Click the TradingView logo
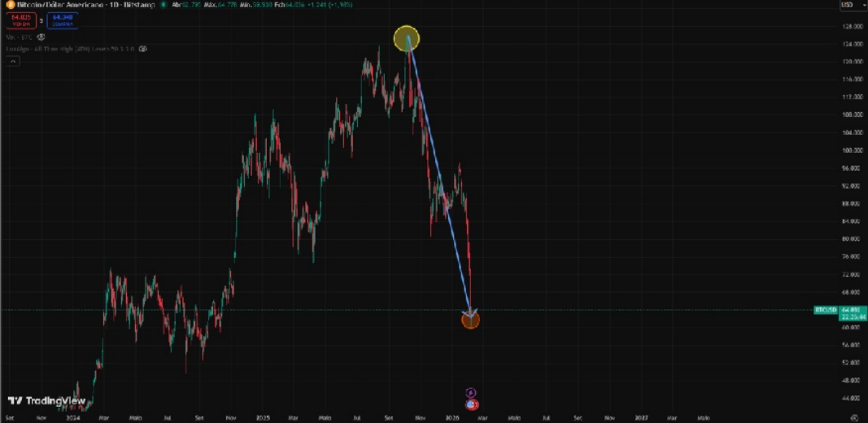 click(41, 400)
